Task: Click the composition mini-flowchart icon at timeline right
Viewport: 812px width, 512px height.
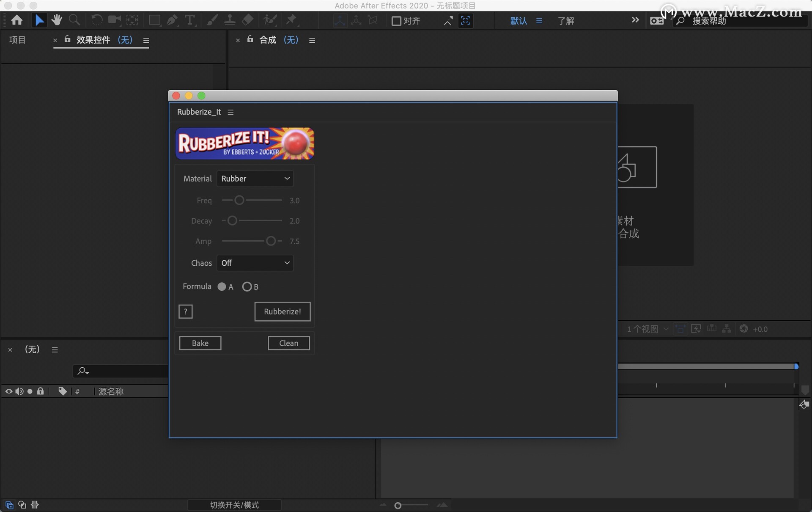Action: coord(804,405)
